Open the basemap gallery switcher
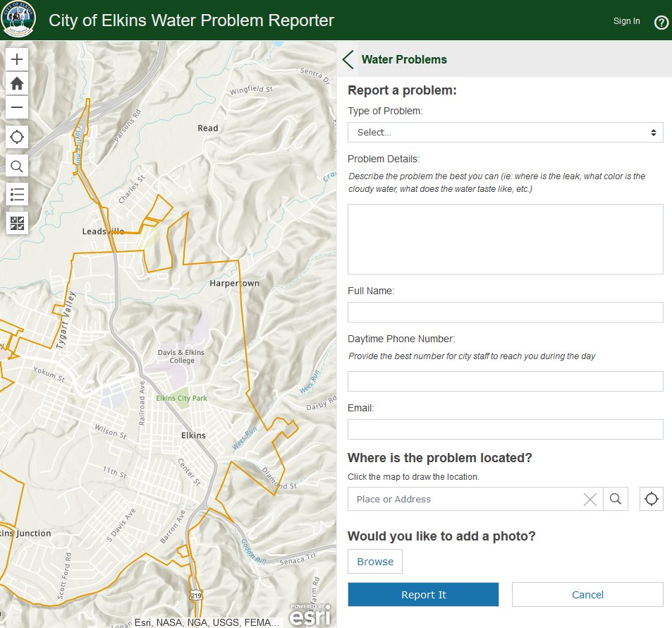The width and height of the screenshot is (672, 628). 18,224
